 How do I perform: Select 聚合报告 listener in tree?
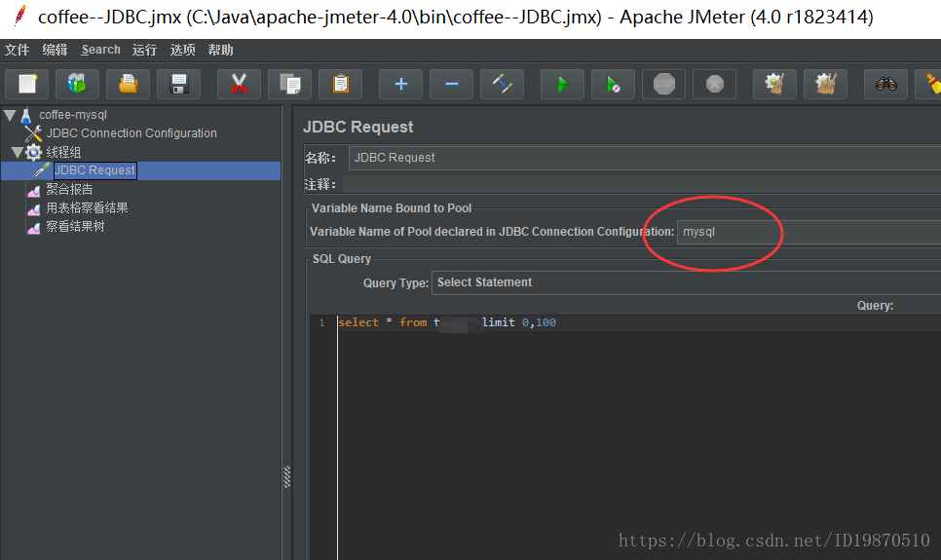point(69,190)
